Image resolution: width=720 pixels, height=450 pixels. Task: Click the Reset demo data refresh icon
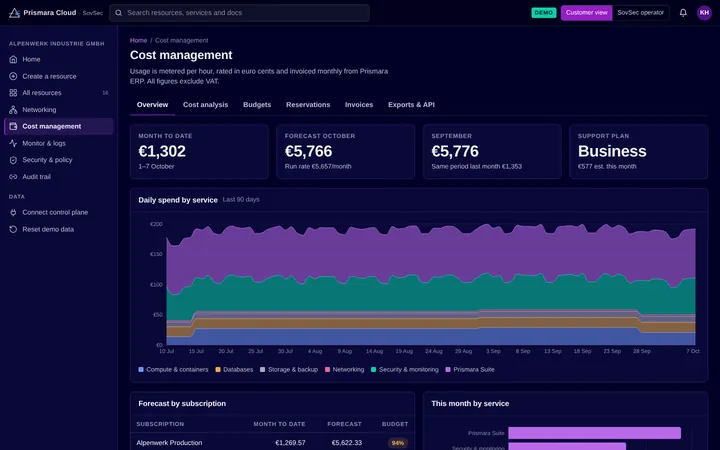pyautogui.click(x=13, y=229)
